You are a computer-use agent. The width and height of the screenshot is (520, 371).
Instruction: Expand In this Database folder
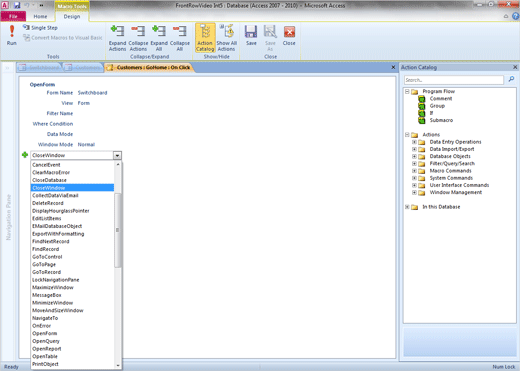[407, 207]
